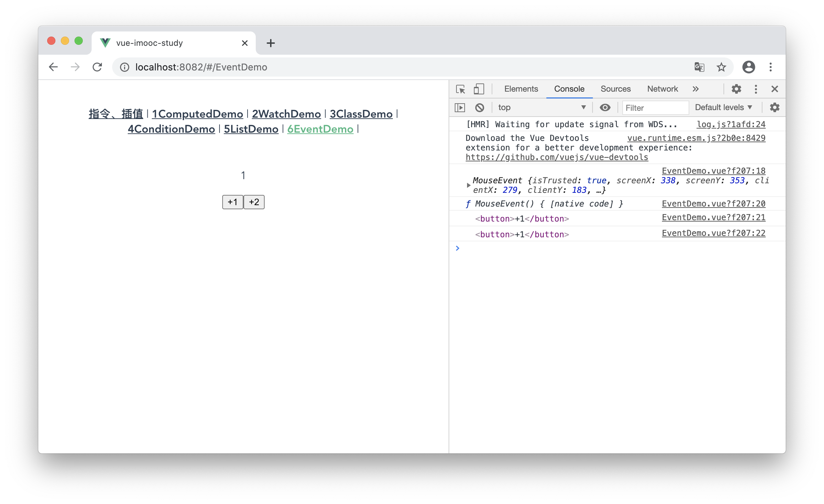Open the vue.runtime.esm.js?2b0e:8429 source link
Screen dimensions: 824x504
[x=696, y=138]
